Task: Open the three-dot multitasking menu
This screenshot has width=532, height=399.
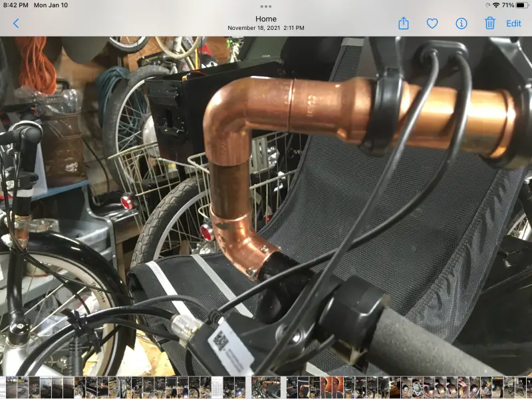Action: tap(266, 6)
